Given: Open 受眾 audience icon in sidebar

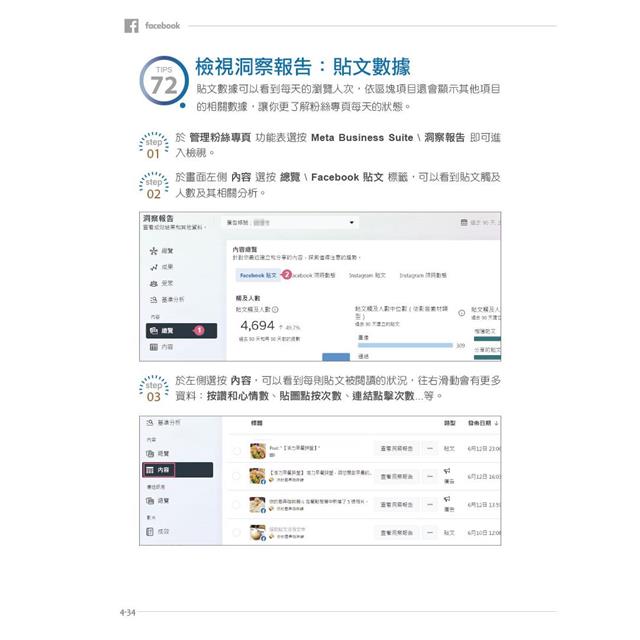Looking at the screenshot, I should 153,283.
